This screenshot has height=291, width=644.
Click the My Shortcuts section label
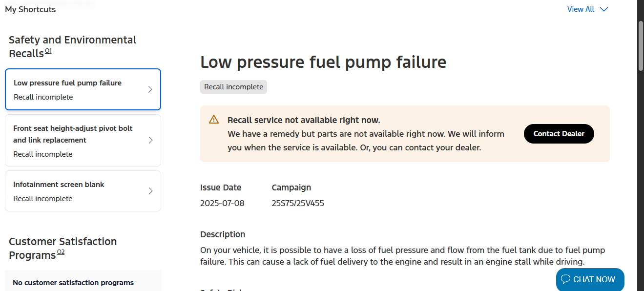tap(30, 9)
